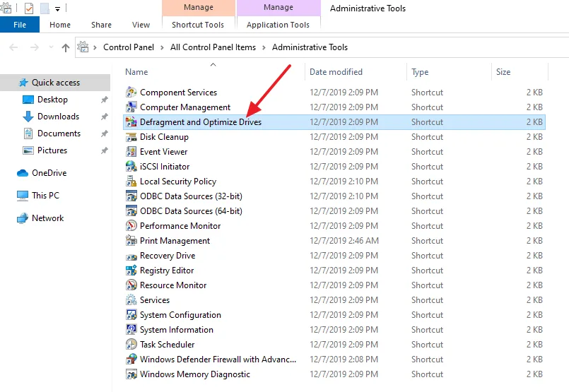The width and height of the screenshot is (569, 392).
Task: Click the Manage label above Application Tools
Action: coord(278,7)
